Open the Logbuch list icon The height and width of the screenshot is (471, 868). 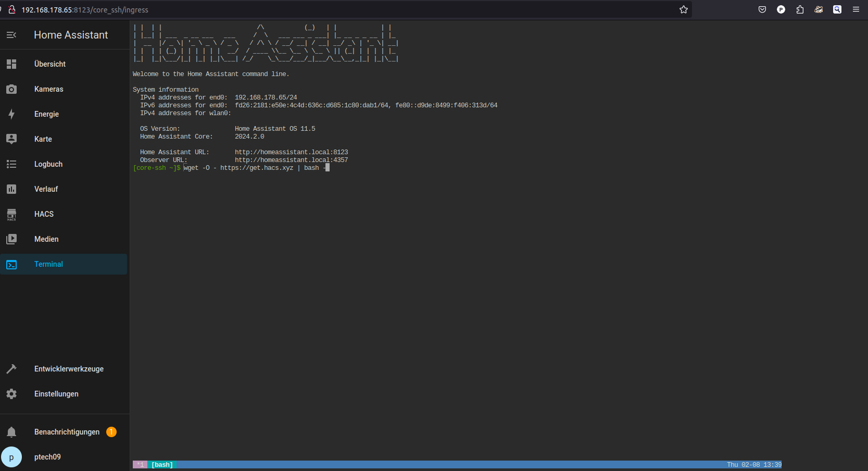click(11, 164)
